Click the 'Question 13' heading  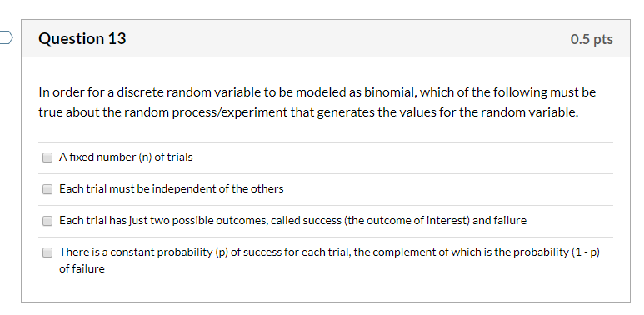coord(82,38)
